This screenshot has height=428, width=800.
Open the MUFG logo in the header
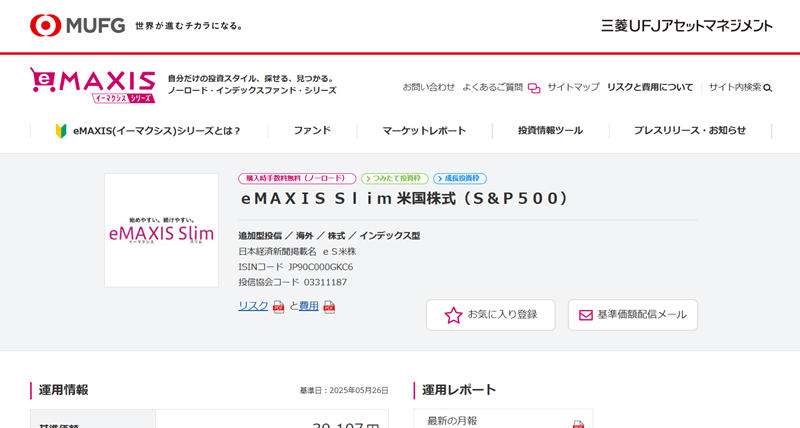coord(78,26)
